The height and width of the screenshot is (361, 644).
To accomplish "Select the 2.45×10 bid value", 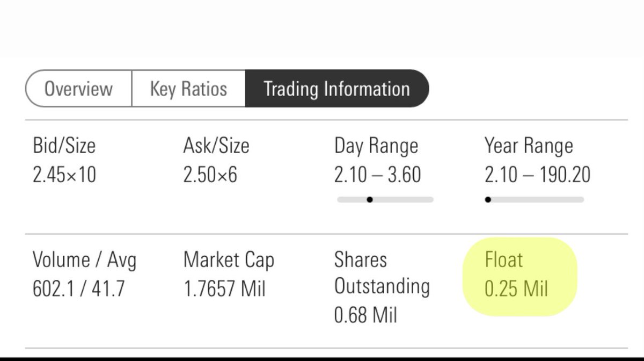I will point(64,175).
